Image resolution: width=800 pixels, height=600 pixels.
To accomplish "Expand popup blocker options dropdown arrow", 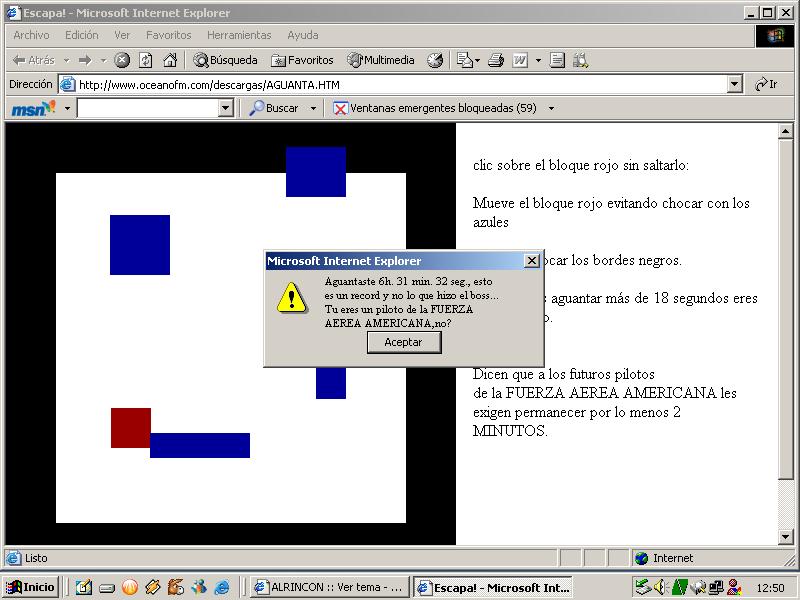I will click(x=551, y=108).
